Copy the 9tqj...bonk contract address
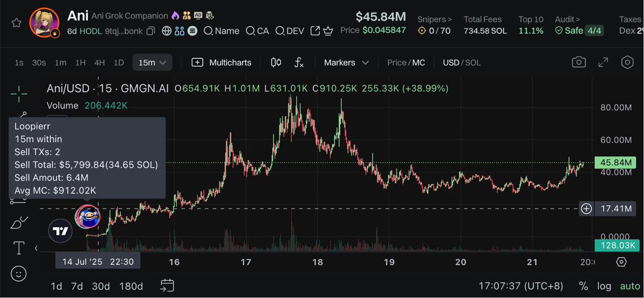 pos(151,31)
